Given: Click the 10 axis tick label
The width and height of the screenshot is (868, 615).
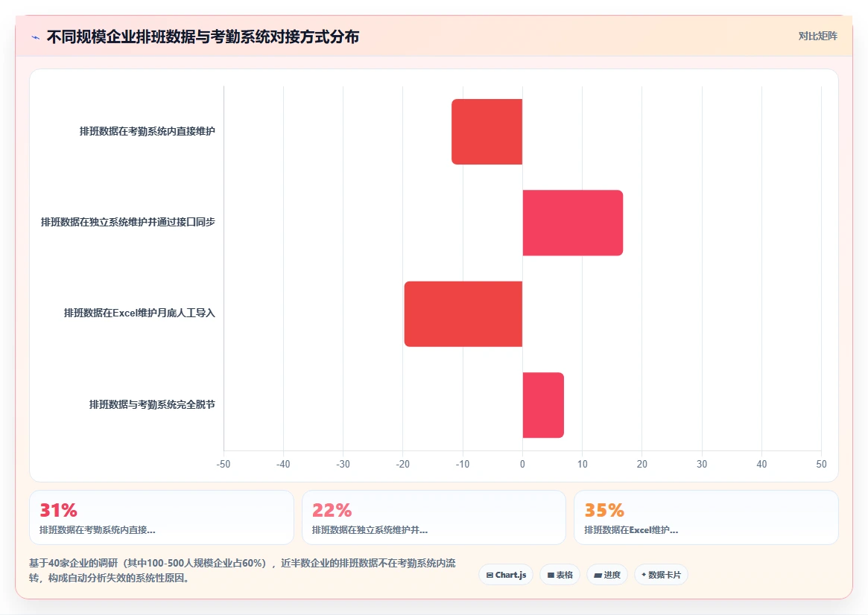Looking at the screenshot, I should point(583,464).
